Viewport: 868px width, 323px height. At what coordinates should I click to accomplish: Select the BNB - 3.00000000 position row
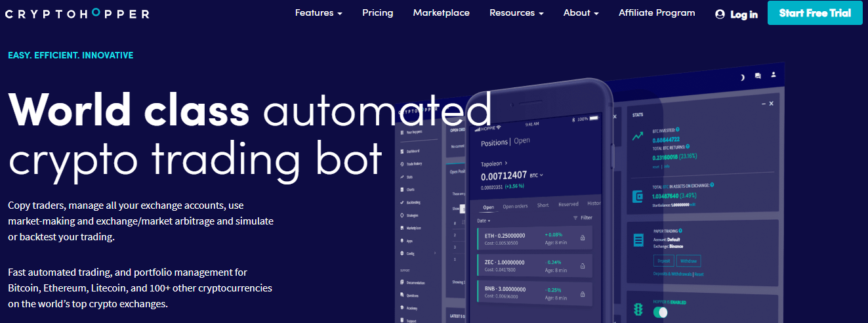pyautogui.click(x=534, y=294)
